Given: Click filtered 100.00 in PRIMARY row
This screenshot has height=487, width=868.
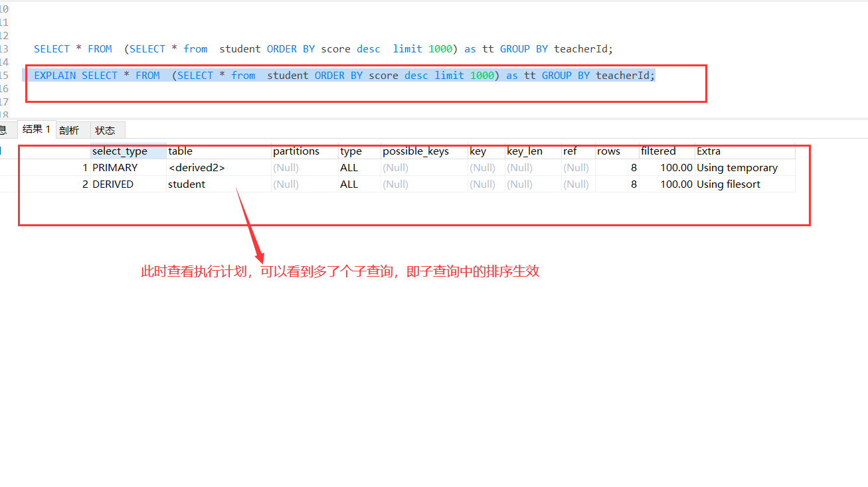Looking at the screenshot, I should coord(667,168).
